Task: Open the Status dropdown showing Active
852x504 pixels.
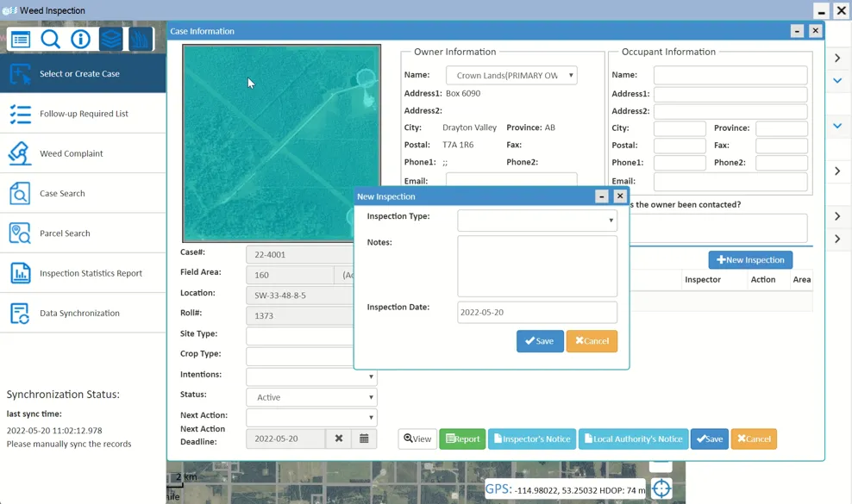Action: pyautogui.click(x=311, y=397)
